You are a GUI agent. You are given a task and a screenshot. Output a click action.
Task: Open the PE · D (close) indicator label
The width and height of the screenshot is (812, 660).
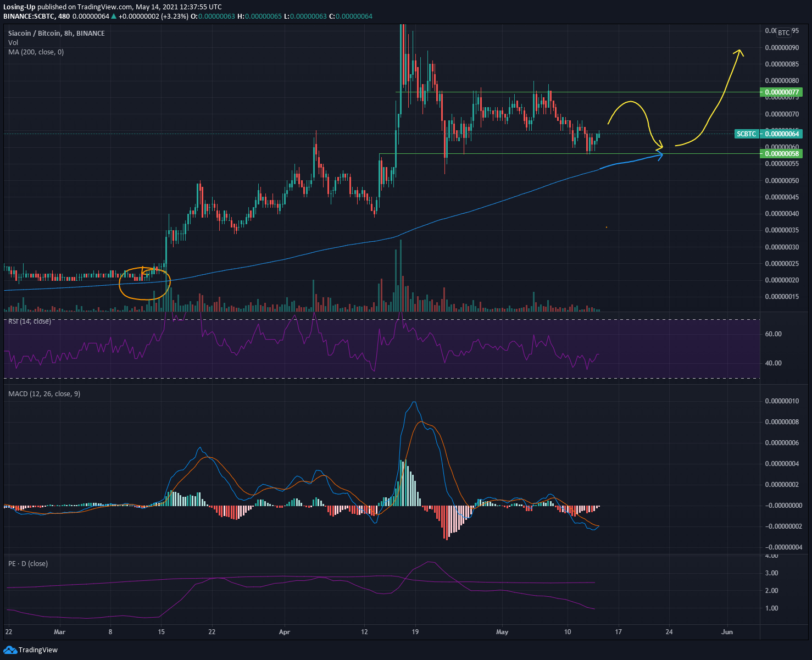point(27,564)
